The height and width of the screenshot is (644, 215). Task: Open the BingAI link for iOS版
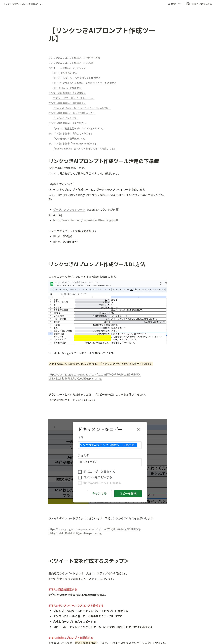[57, 236]
